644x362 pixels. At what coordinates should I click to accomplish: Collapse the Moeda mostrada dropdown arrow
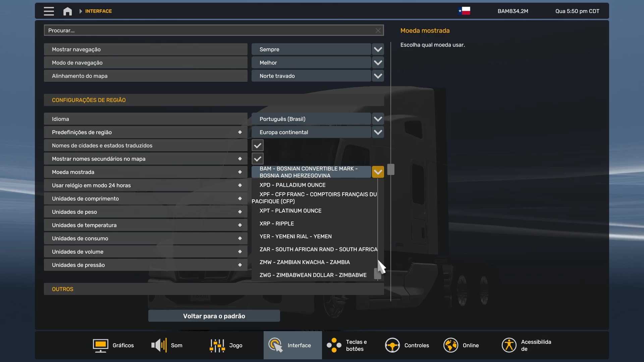coord(378,172)
